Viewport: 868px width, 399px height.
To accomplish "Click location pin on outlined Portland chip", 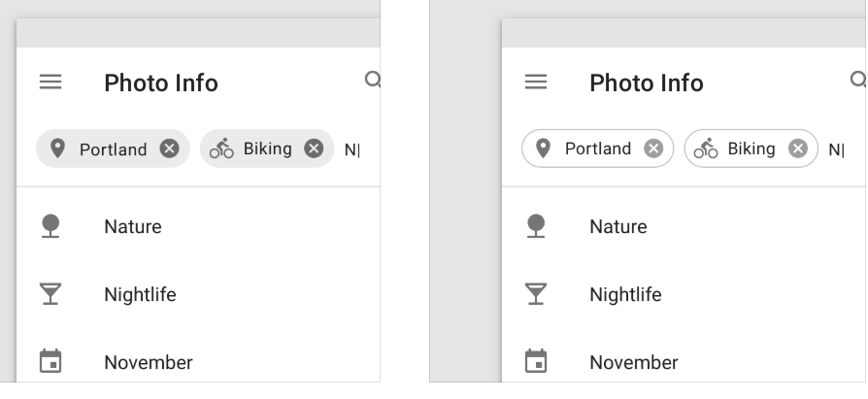I will coord(543,149).
